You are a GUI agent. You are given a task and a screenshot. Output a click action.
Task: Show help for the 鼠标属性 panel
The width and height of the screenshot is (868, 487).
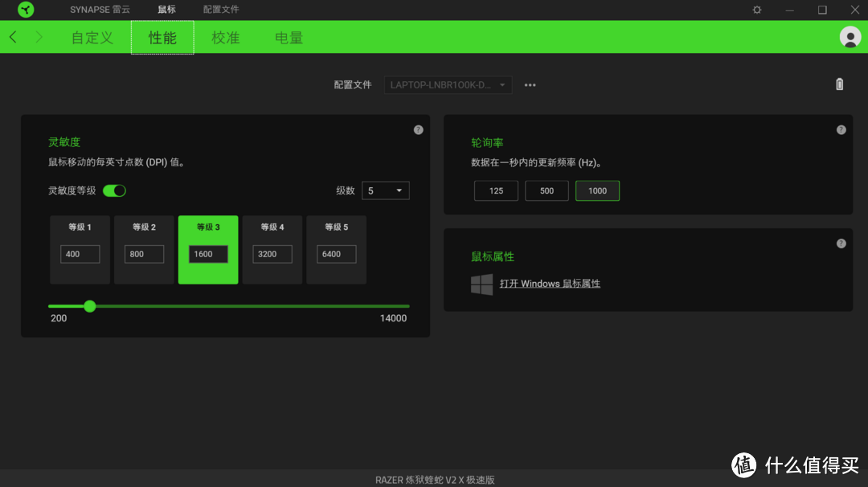(841, 243)
